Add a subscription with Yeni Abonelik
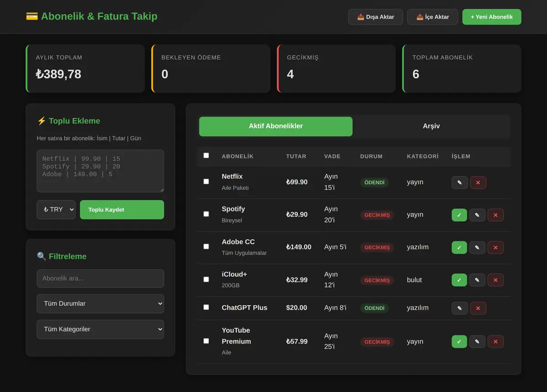This screenshot has width=547, height=392. [492, 17]
